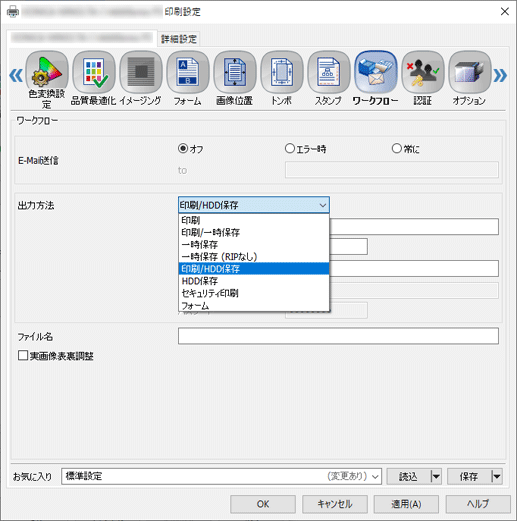The image size is (517, 521).
Task: Choose 印刷/一時保存 from the list
Action: pyautogui.click(x=254, y=232)
